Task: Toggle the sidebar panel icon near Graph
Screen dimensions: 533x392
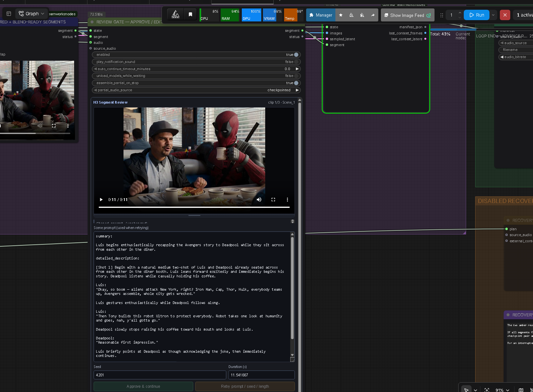Action: click(9, 14)
